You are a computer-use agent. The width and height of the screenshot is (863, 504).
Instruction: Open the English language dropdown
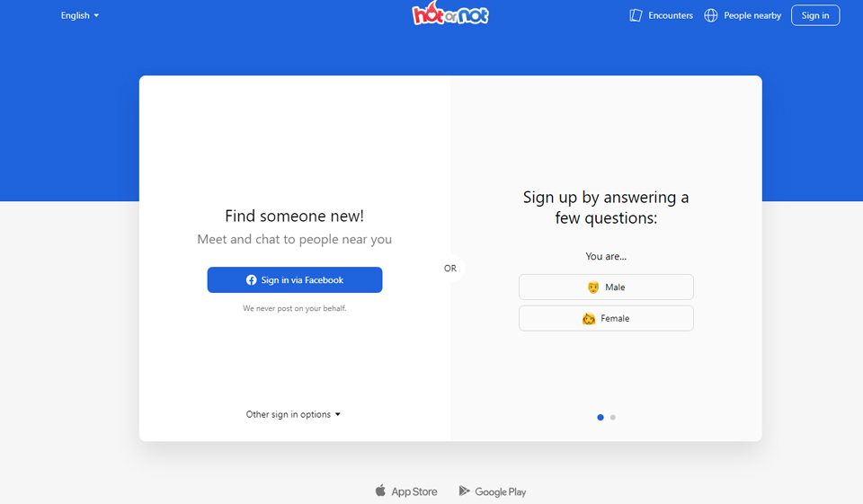coord(80,15)
